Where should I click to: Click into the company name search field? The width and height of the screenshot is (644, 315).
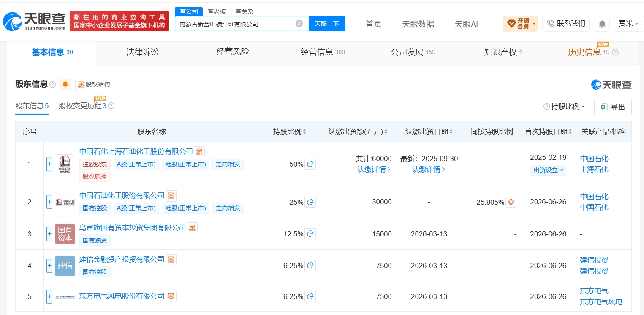point(235,24)
